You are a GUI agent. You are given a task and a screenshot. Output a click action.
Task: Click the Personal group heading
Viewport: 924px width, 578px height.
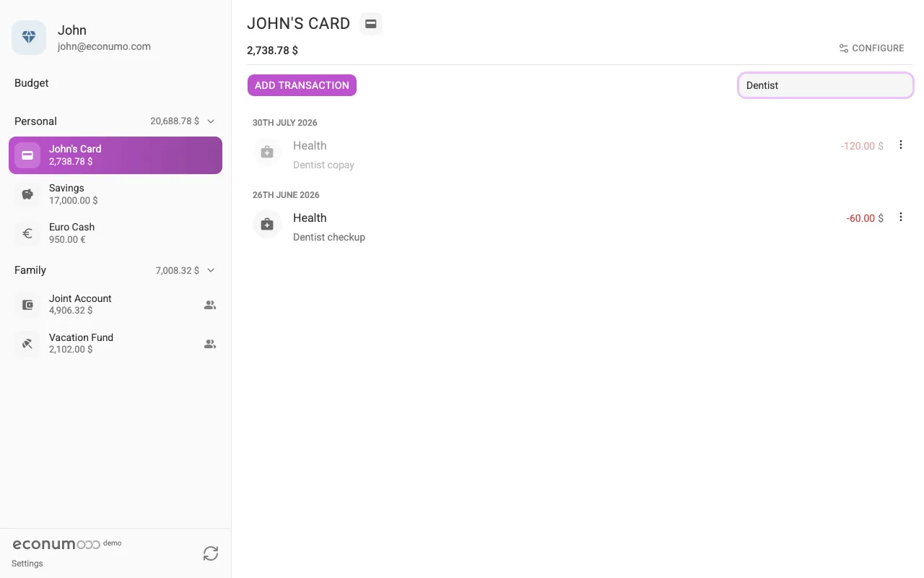click(35, 121)
